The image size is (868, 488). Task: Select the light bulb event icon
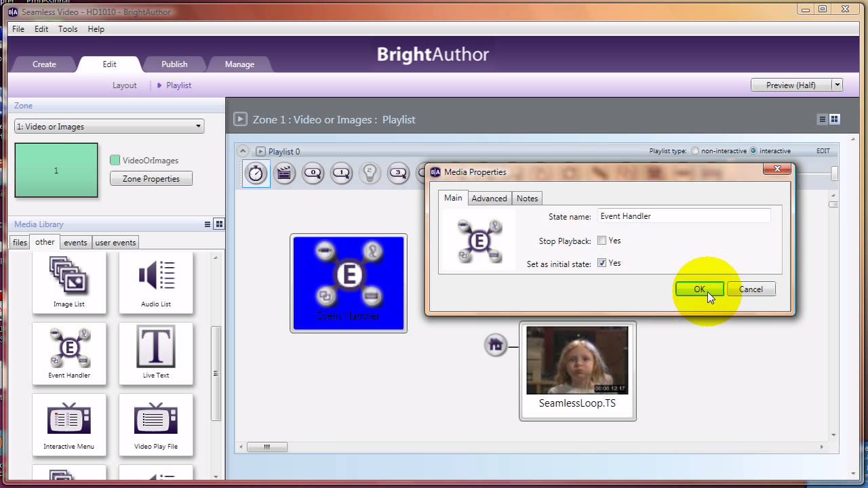tap(370, 174)
